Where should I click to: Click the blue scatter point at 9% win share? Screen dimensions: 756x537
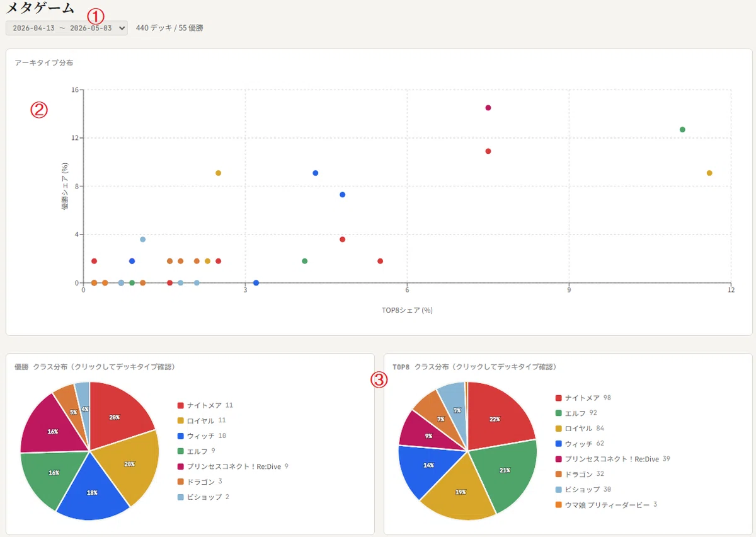point(316,173)
